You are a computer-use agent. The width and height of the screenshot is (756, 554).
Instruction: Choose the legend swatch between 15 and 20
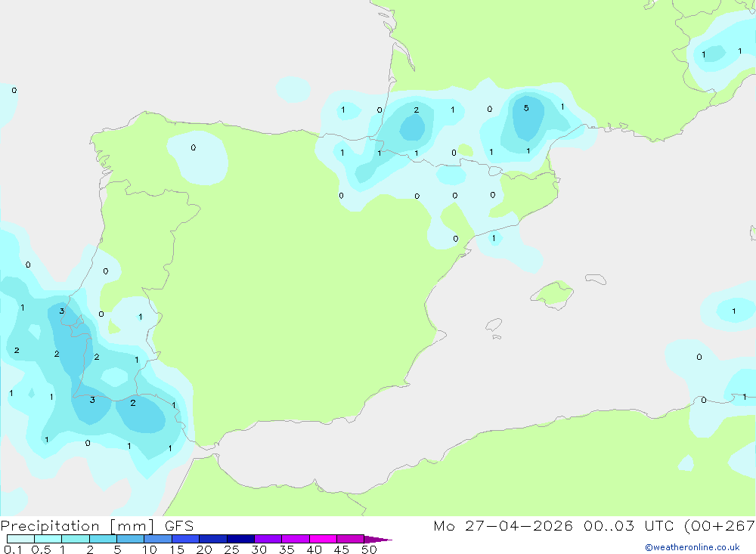click(185, 539)
